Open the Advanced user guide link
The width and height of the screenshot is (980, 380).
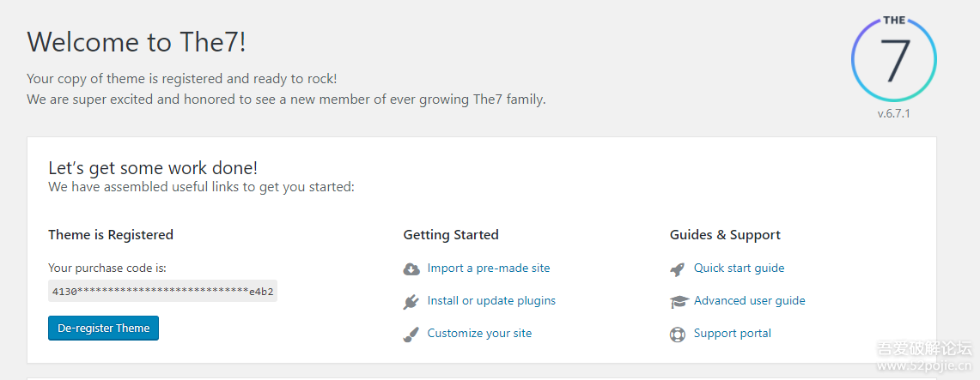click(750, 301)
